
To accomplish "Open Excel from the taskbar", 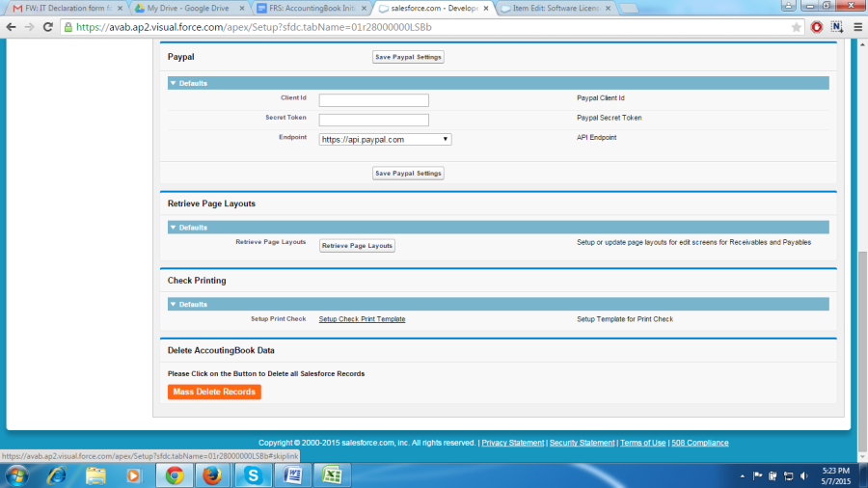I will tap(332, 474).
